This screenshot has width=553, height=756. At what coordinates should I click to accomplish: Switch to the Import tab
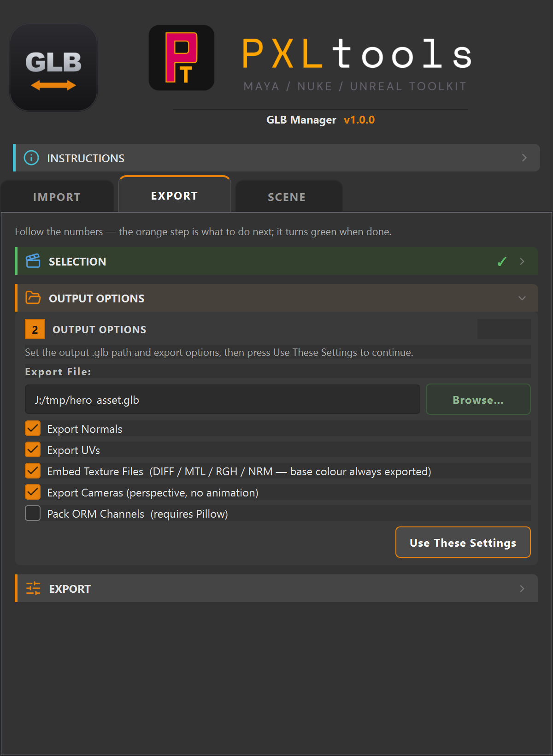pos(57,197)
